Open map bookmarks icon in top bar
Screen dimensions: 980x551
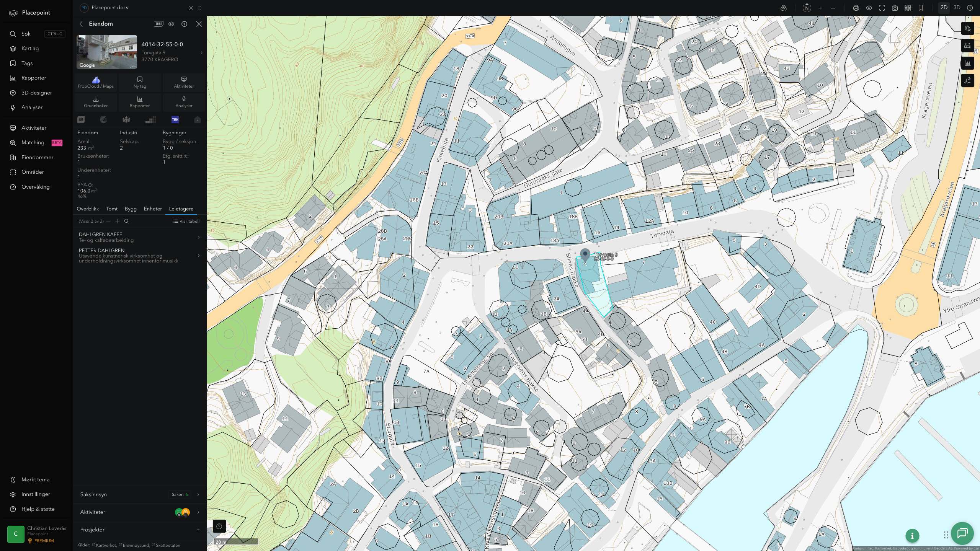click(921, 8)
